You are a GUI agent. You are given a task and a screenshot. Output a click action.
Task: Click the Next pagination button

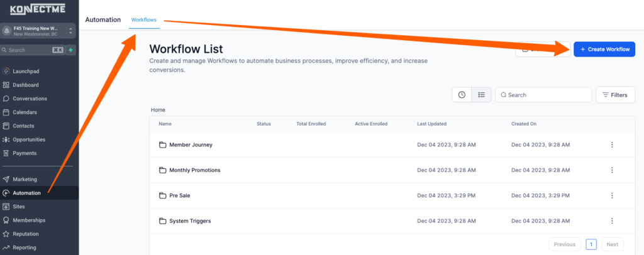pos(612,244)
